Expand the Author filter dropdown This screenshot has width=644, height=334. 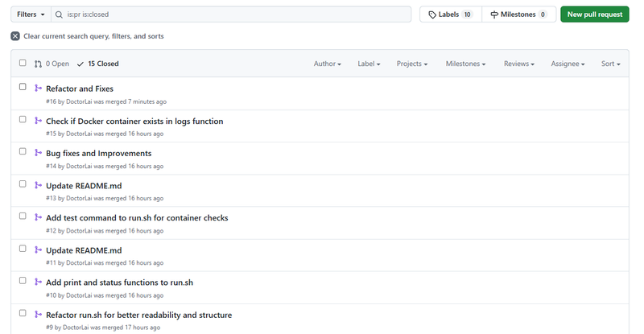[x=327, y=64]
